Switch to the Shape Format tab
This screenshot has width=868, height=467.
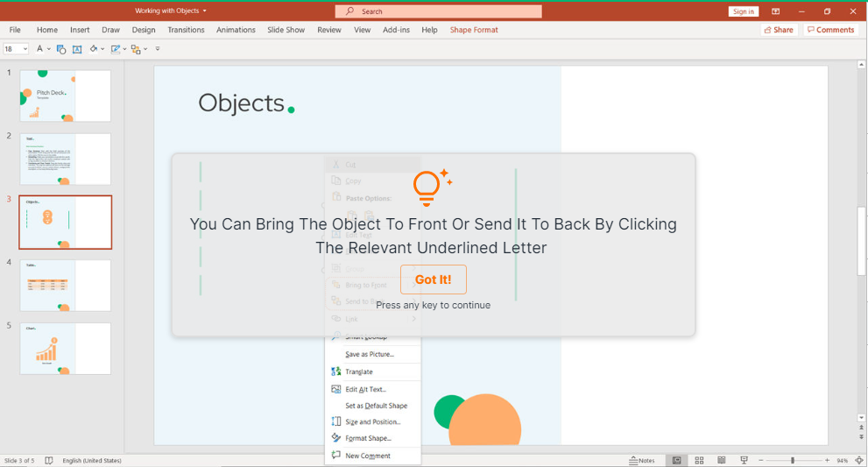point(474,30)
